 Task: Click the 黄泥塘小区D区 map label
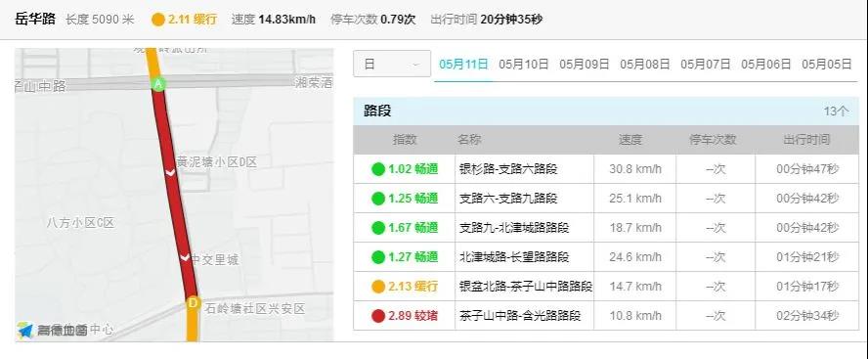[x=217, y=162]
